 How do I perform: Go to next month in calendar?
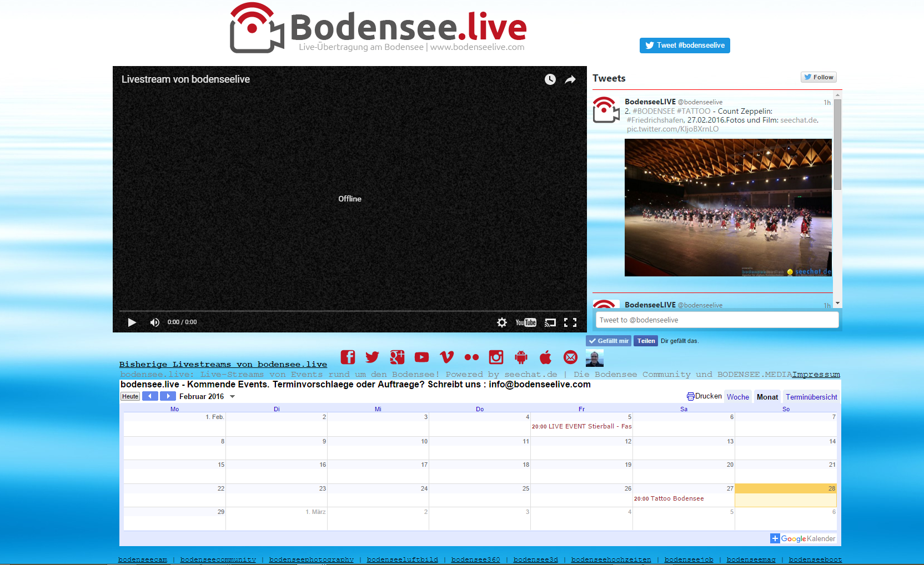pyautogui.click(x=168, y=396)
